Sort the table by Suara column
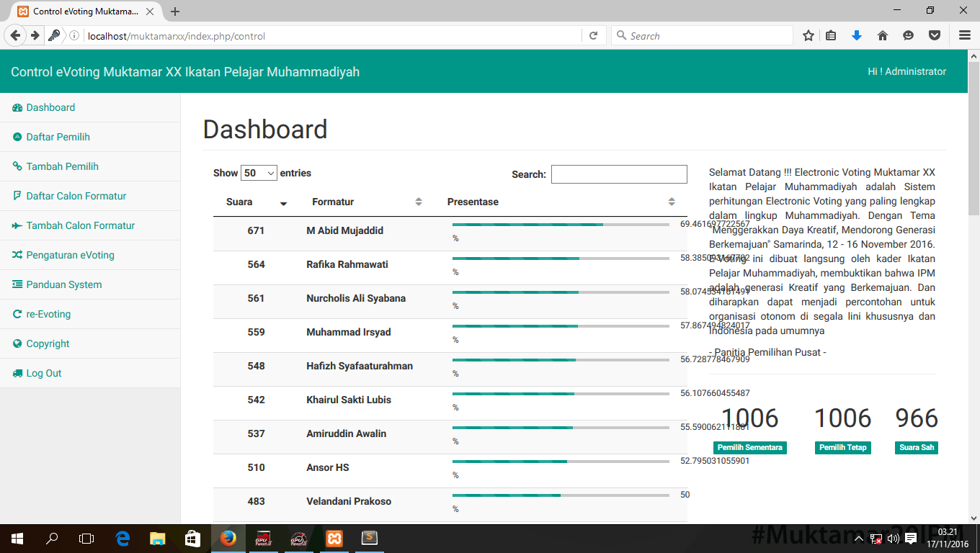 pyautogui.click(x=256, y=202)
